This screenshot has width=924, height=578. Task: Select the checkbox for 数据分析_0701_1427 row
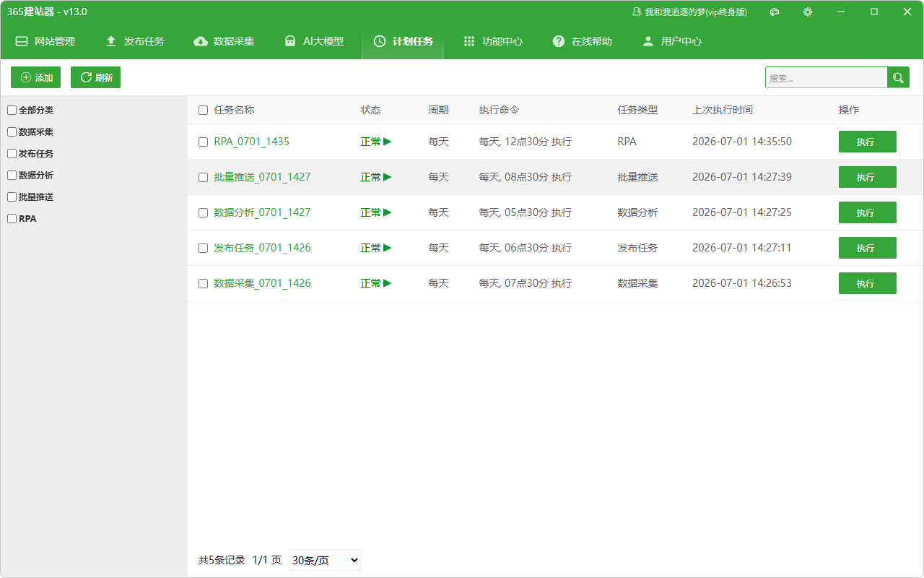203,213
